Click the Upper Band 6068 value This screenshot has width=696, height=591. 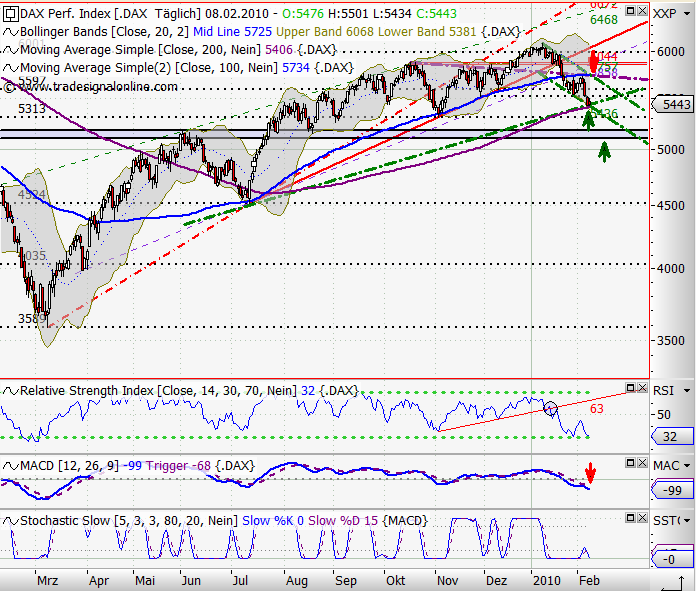[325, 32]
